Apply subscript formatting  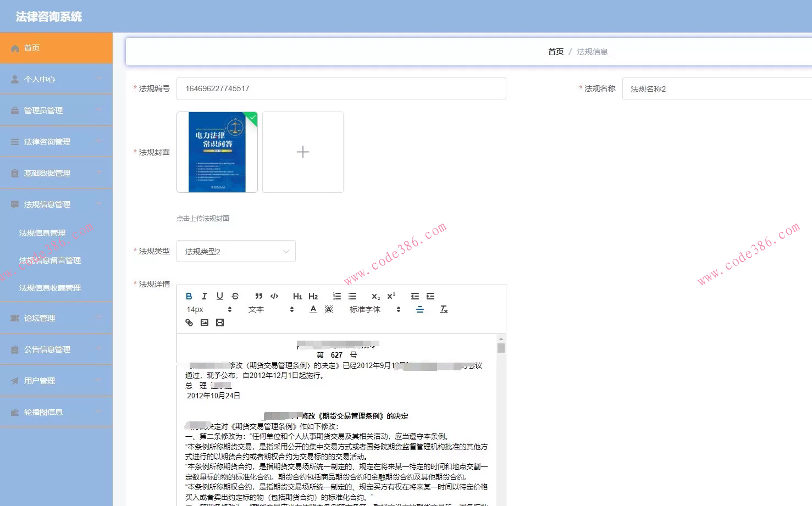pyautogui.click(x=375, y=296)
